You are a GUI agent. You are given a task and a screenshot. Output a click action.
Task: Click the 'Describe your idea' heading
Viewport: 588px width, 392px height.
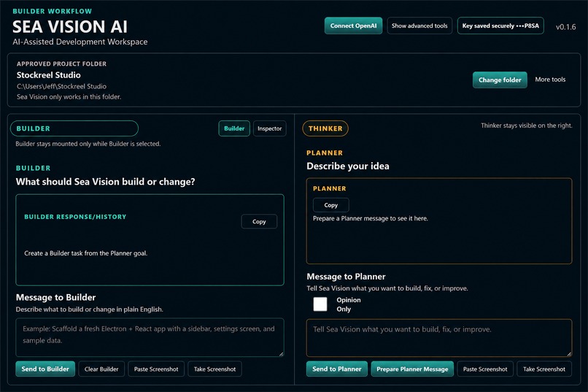(x=348, y=166)
